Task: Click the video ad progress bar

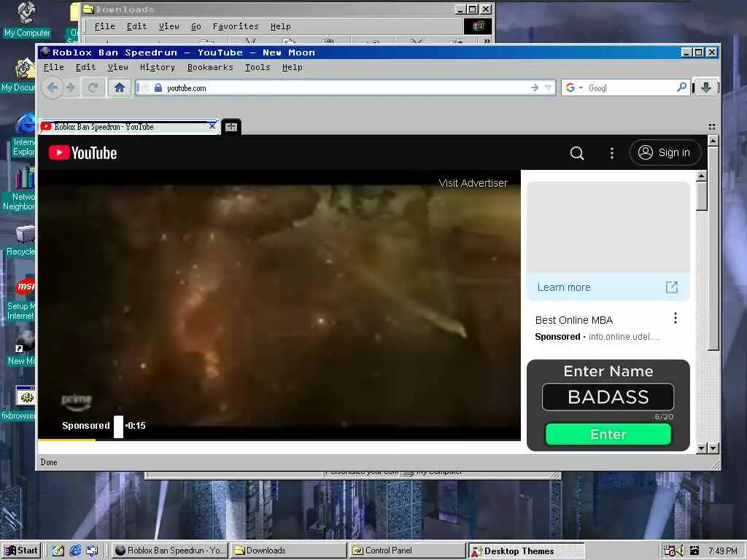Action: 279,440
